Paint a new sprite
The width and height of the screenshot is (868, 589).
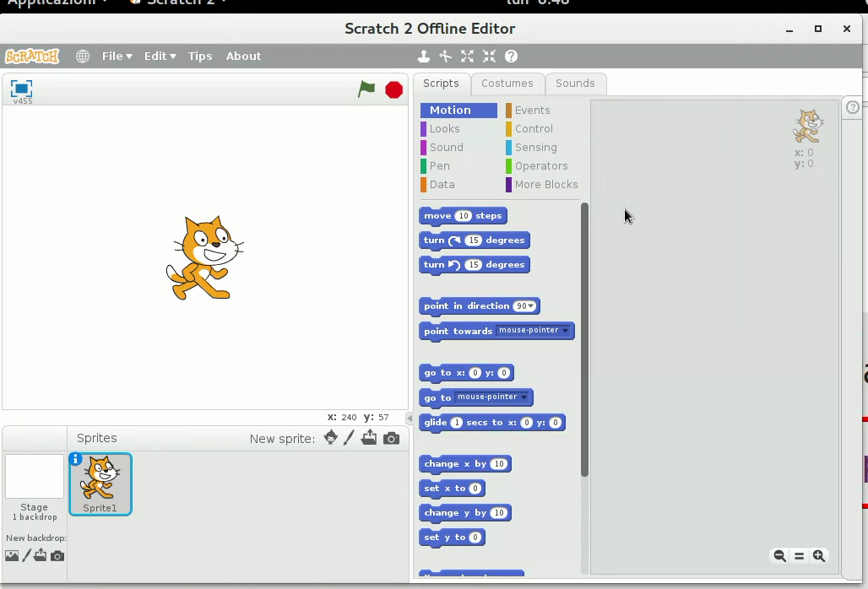tap(349, 438)
